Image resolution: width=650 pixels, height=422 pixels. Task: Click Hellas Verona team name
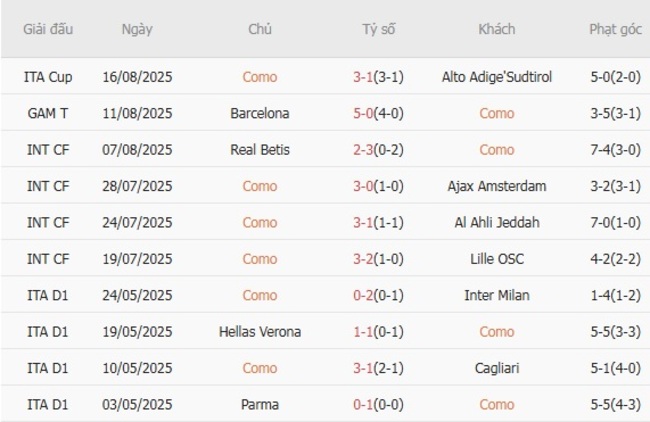[260, 331]
